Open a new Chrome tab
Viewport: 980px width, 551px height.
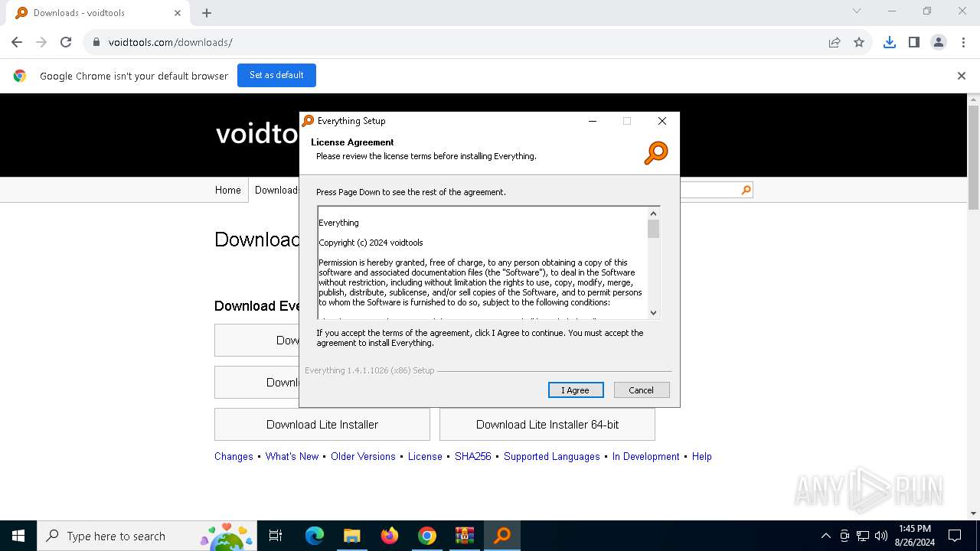click(207, 13)
